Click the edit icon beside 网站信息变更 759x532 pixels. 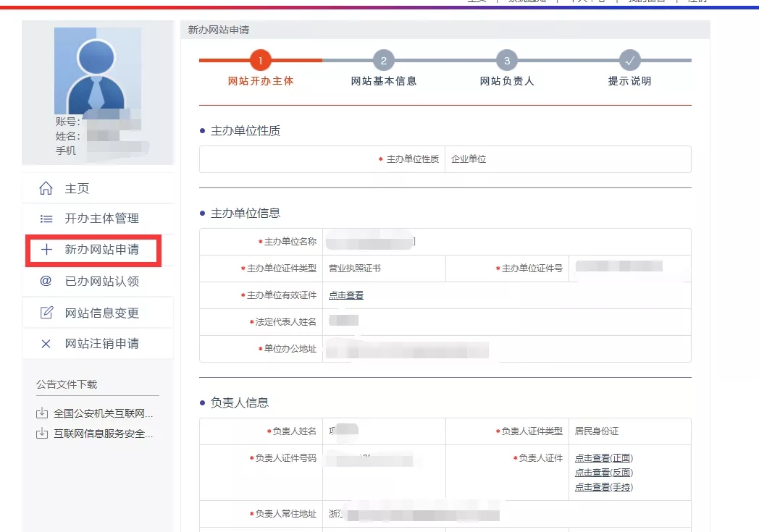click(x=46, y=313)
